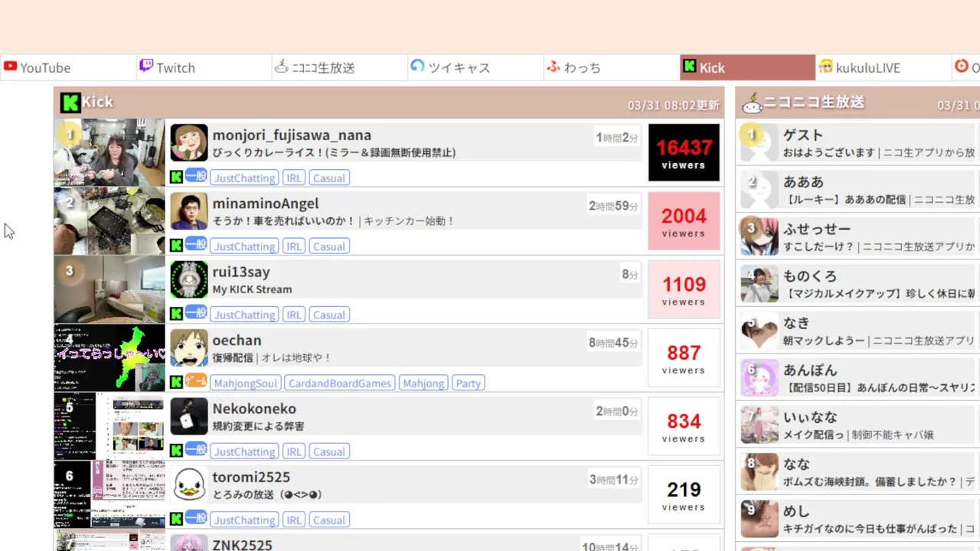Click the 03/31 08:02更新 timestamp
The image size is (980, 551).
(674, 105)
